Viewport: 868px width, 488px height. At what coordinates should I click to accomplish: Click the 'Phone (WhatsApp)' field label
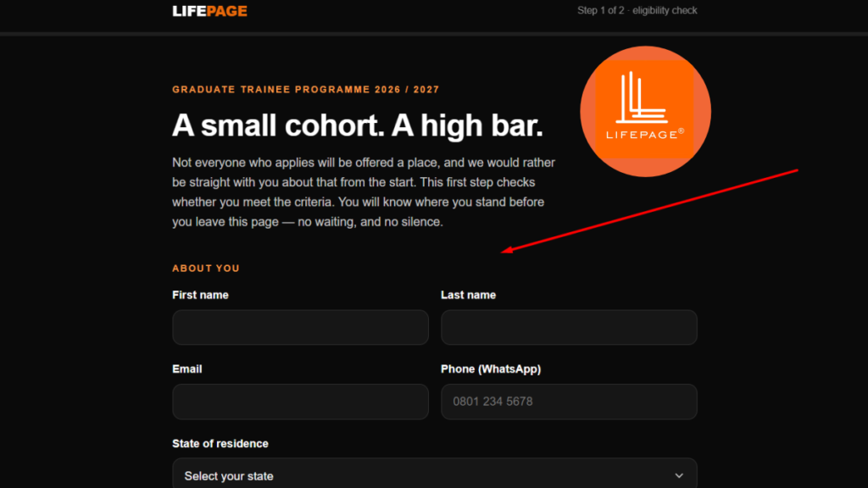491,369
